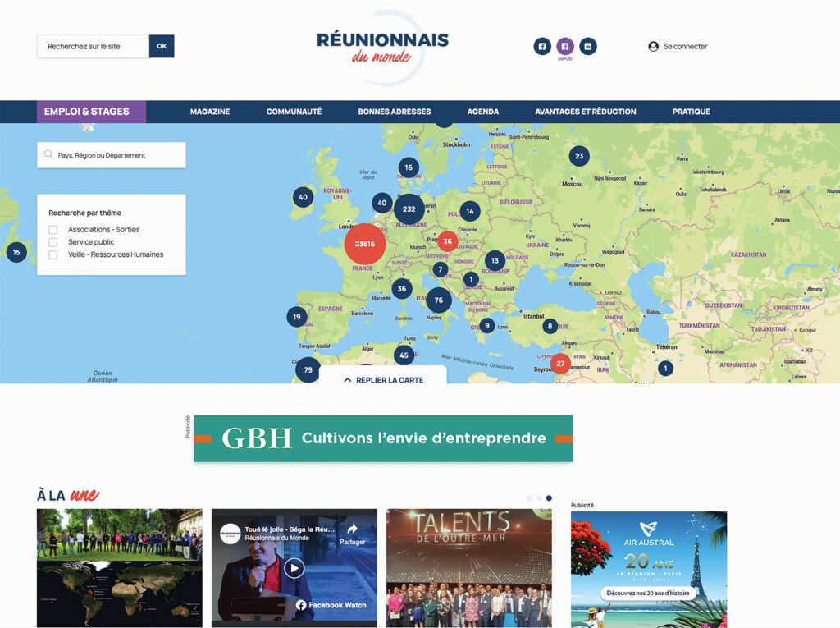
Task: Open the Communauté menu
Action: pyautogui.click(x=294, y=112)
